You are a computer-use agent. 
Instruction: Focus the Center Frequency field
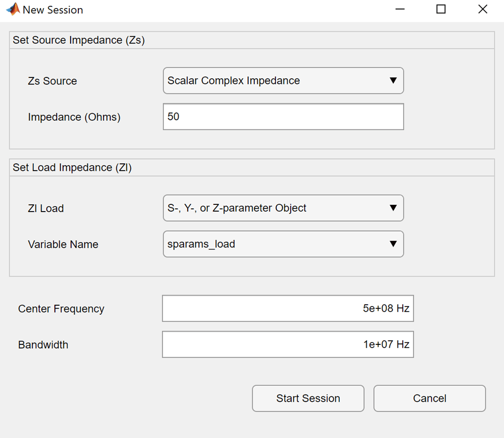(x=288, y=309)
